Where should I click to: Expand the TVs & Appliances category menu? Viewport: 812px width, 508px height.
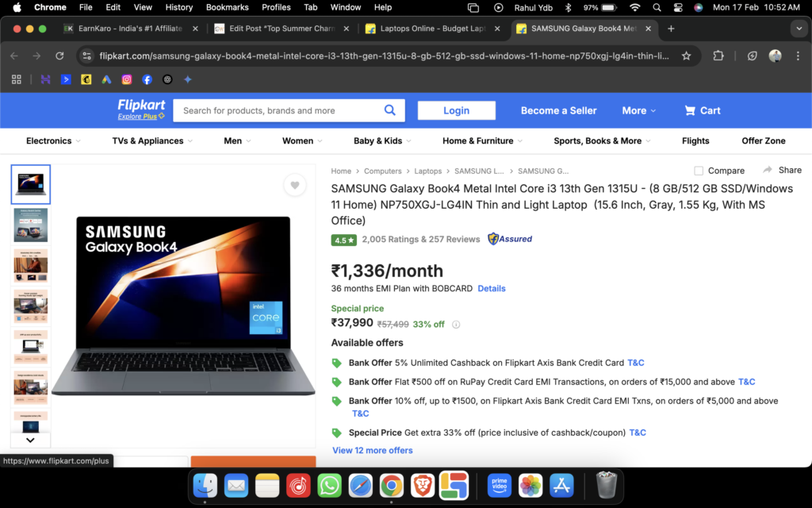[x=152, y=141]
